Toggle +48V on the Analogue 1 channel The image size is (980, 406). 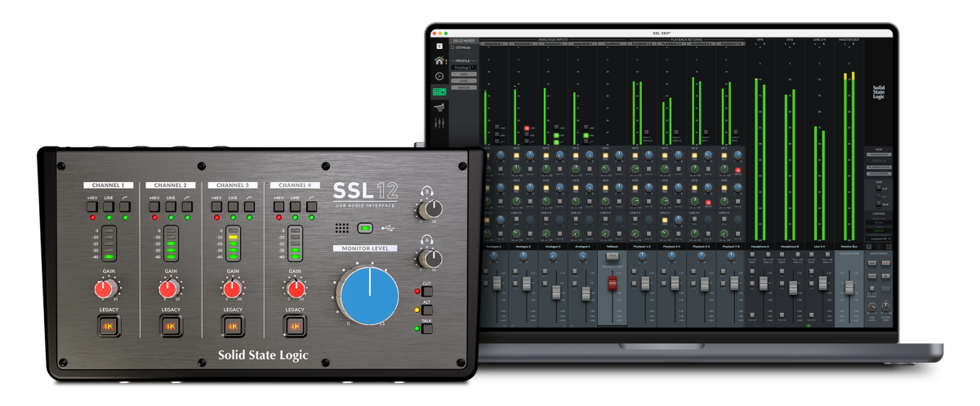(x=497, y=127)
